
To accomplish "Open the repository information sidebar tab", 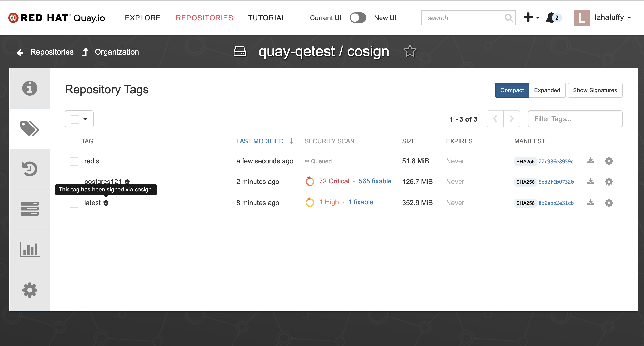I will (29, 88).
